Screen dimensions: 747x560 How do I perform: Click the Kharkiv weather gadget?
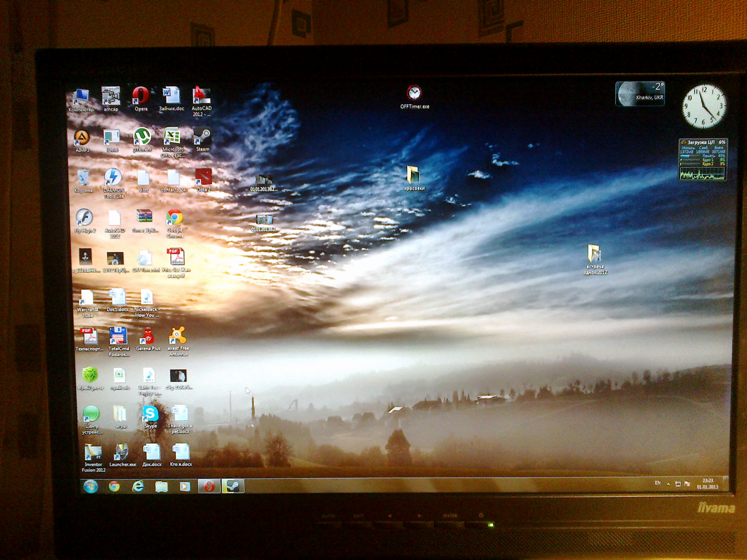(x=640, y=94)
